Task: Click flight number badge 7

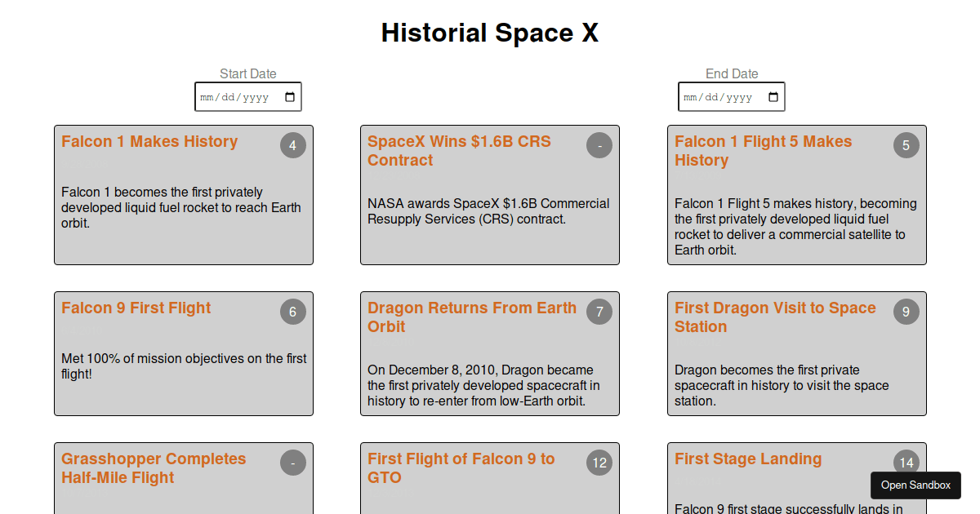Action: [599, 312]
